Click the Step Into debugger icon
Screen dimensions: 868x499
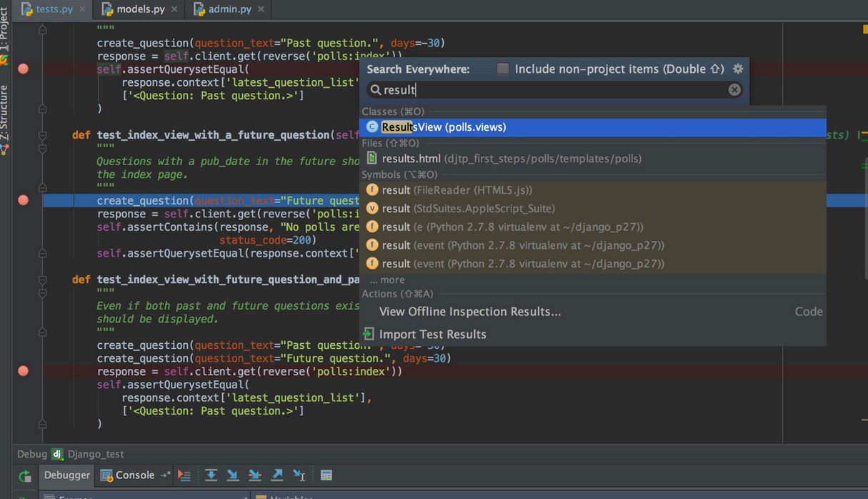click(233, 475)
